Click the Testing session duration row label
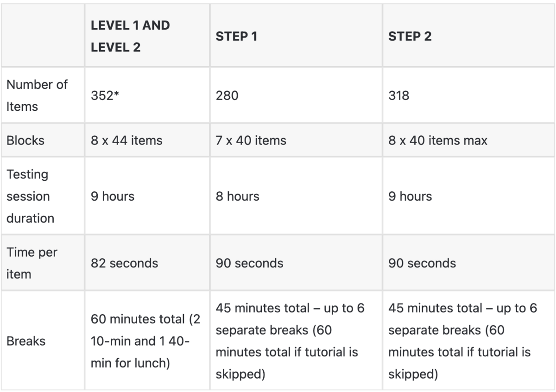556x392 pixels. [30, 196]
